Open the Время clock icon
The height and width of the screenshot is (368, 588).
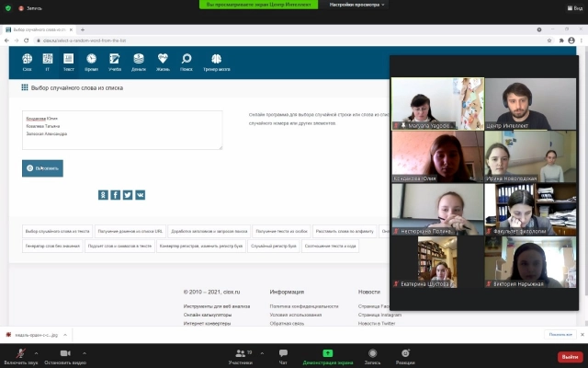(x=91, y=62)
